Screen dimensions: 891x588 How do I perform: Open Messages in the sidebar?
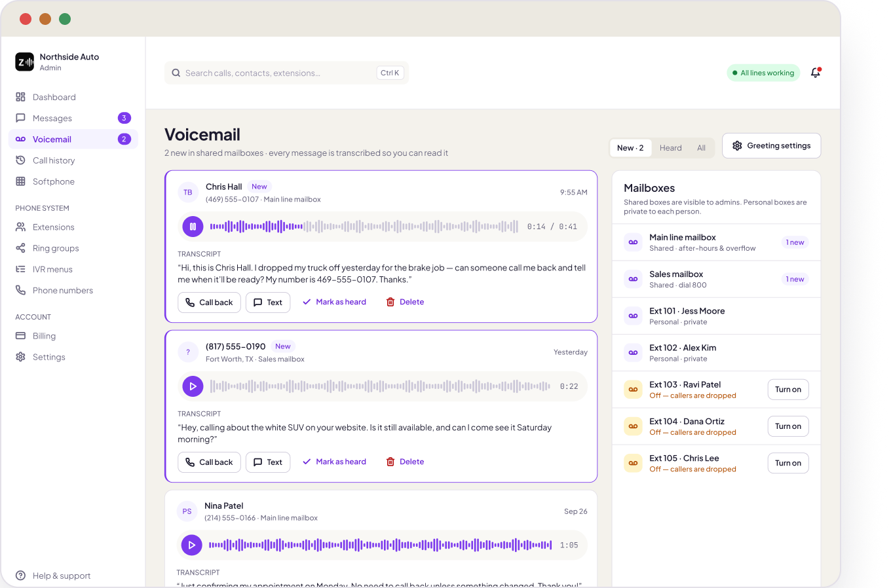(73, 118)
